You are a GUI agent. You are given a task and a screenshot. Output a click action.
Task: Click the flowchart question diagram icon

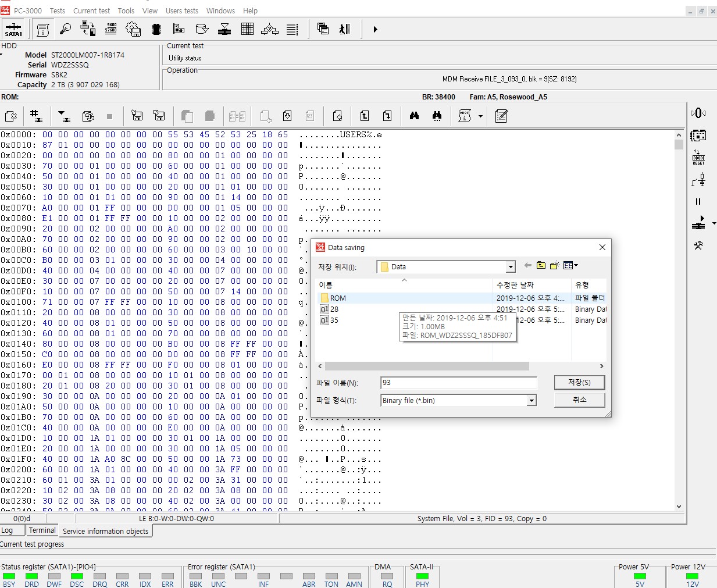coord(270,29)
